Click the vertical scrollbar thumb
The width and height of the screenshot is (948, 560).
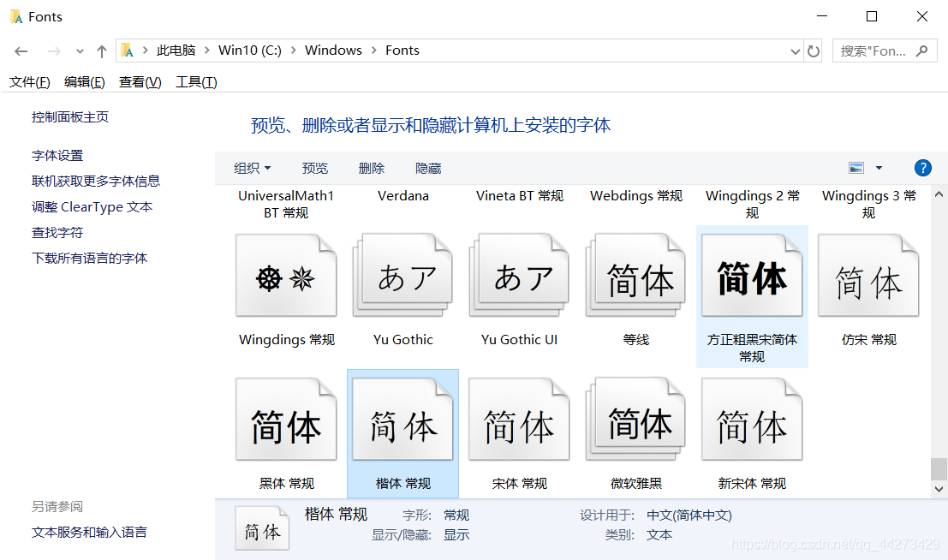click(x=939, y=468)
